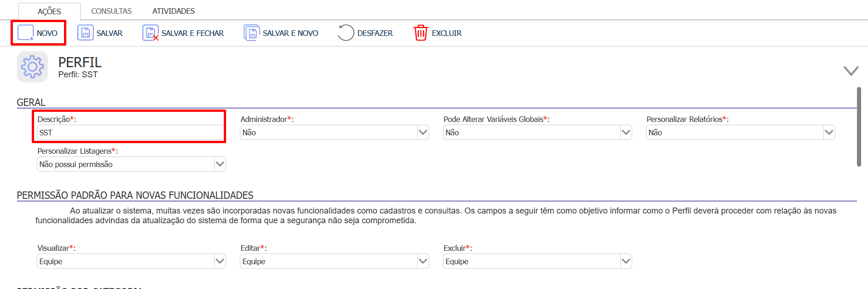Open the Editar permission dropdown
This screenshot has width=868, height=289.
point(334,261)
